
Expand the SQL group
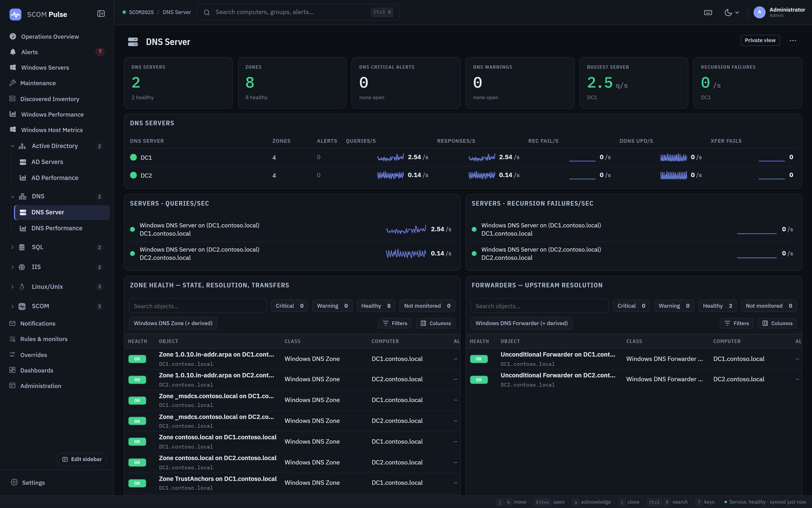(x=13, y=247)
